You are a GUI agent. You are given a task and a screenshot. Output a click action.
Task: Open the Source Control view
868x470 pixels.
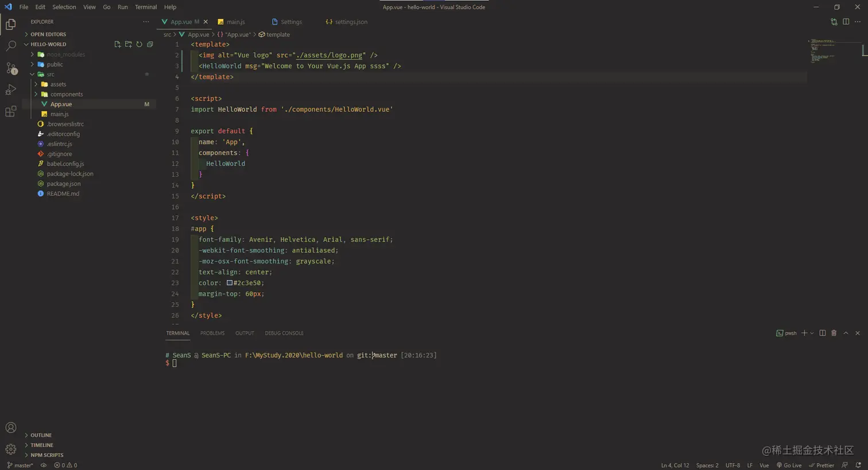pyautogui.click(x=10, y=68)
